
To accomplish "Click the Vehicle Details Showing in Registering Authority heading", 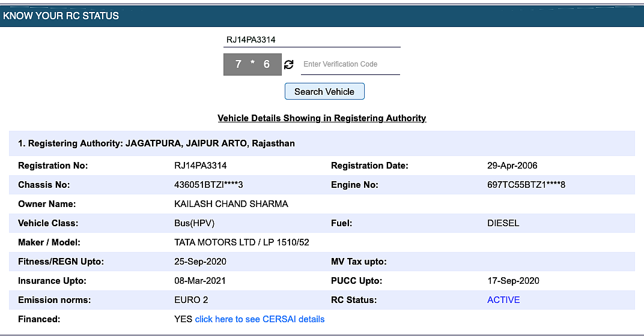I will (322, 118).
